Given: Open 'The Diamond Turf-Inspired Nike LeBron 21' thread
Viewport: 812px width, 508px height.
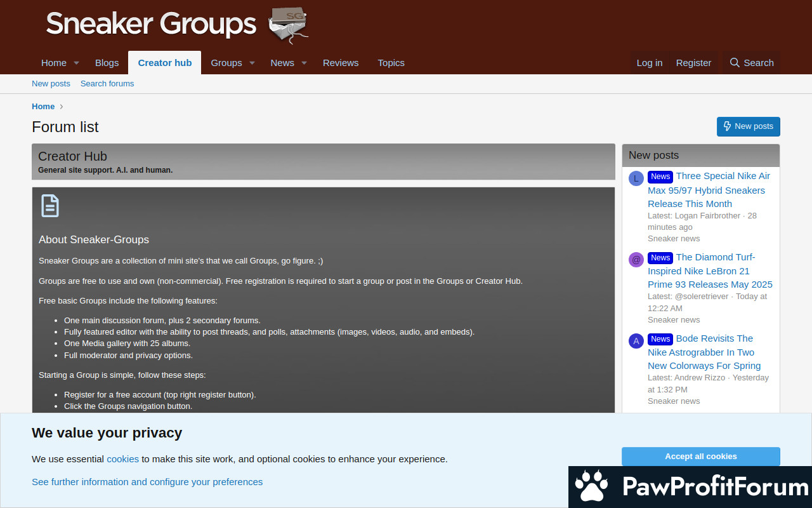Looking at the screenshot, I should tap(710, 271).
